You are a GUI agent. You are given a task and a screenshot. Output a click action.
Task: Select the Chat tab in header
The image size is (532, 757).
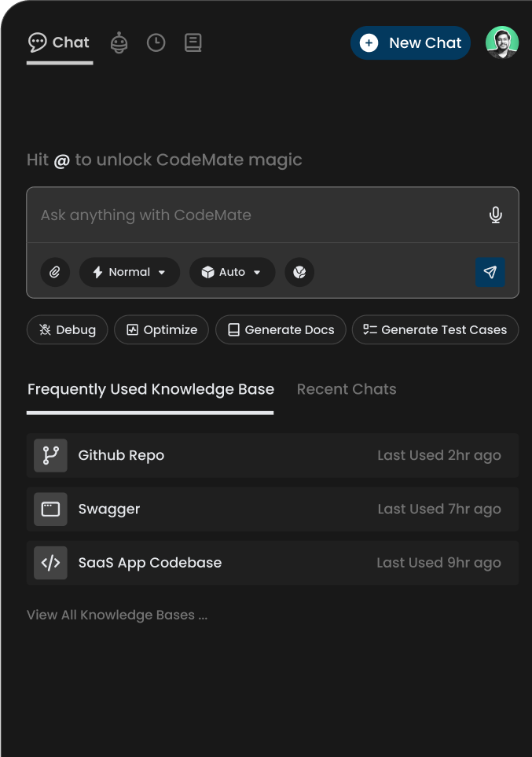60,42
